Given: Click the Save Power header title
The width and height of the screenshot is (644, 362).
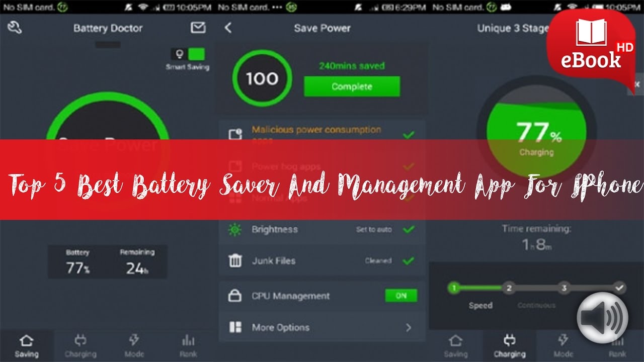Looking at the screenshot, I should (x=322, y=28).
